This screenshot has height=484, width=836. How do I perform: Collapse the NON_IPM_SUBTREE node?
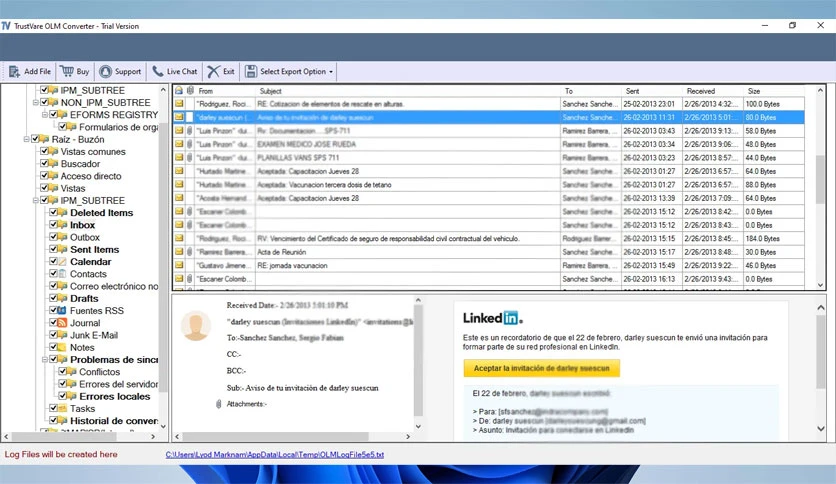[x=36, y=102]
